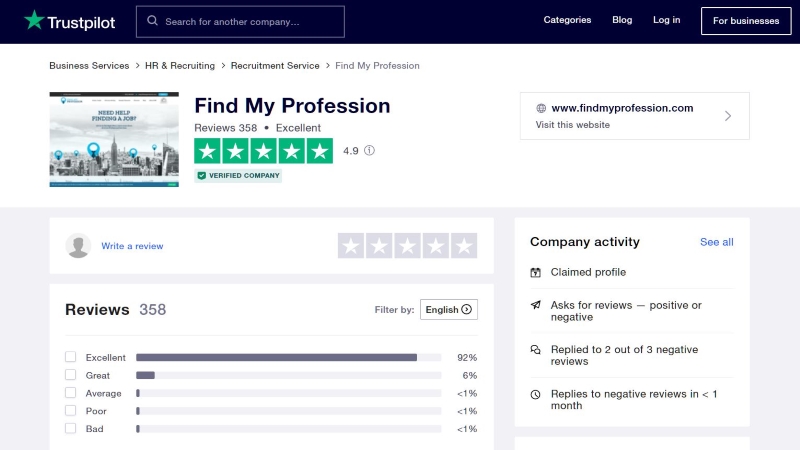Click the Reviews 358 heading
The height and width of the screenshot is (450, 800).
coord(115,309)
